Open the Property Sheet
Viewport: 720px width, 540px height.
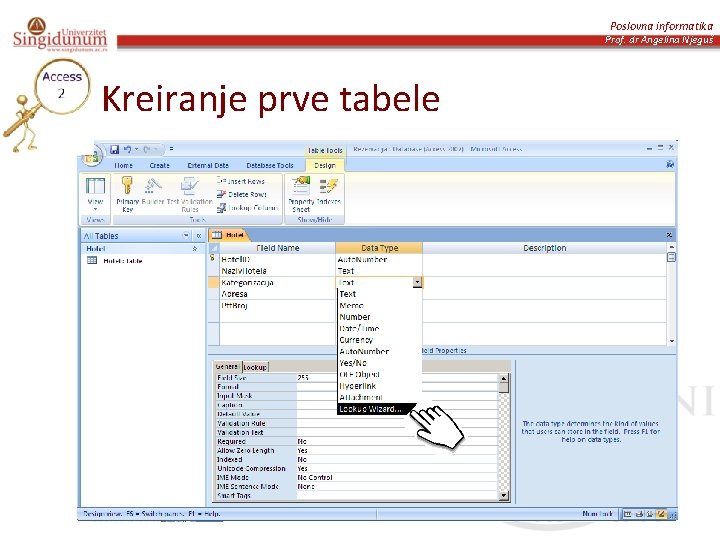point(301,194)
